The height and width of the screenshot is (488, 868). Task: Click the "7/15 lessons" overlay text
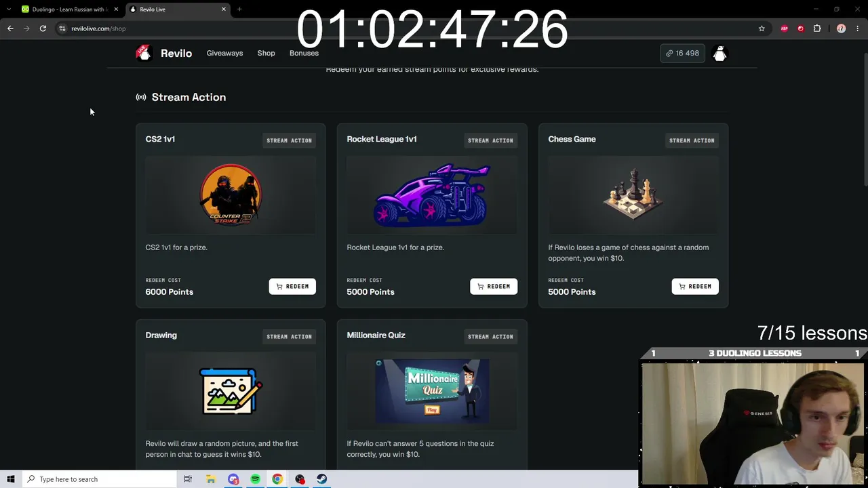(812, 333)
